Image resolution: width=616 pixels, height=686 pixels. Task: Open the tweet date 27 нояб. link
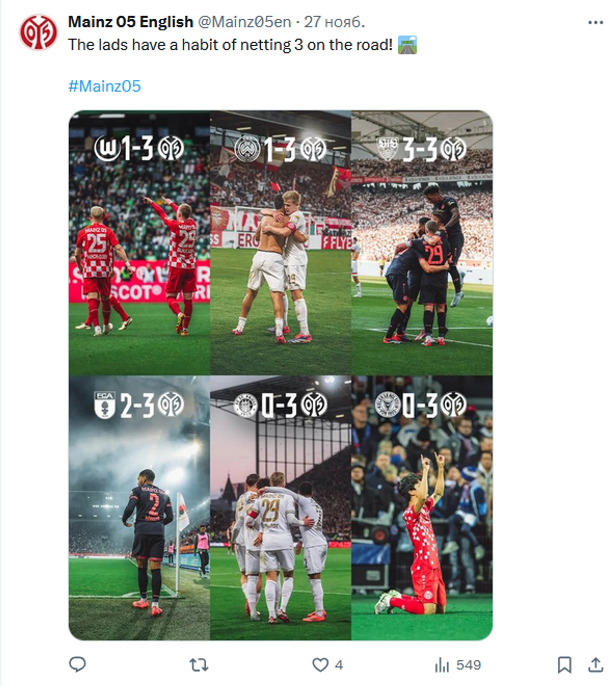coord(335,22)
